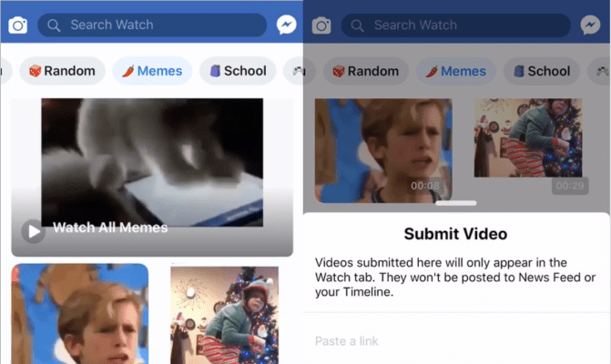Tap the magnifier icon in right search bar
The width and height of the screenshot is (611, 364).
click(x=357, y=26)
